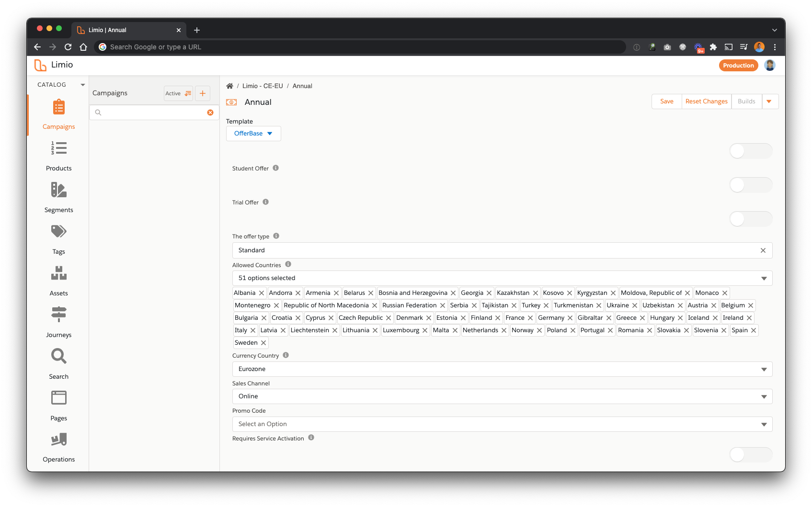This screenshot has width=812, height=507.
Task: Save the Annual offer
Action: coord(667,101)
